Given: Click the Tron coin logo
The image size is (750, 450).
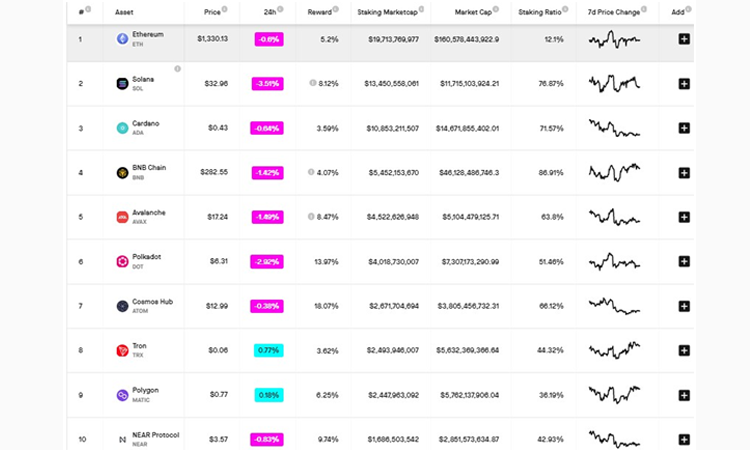Looking at the screenshot, I should [122, 351].
